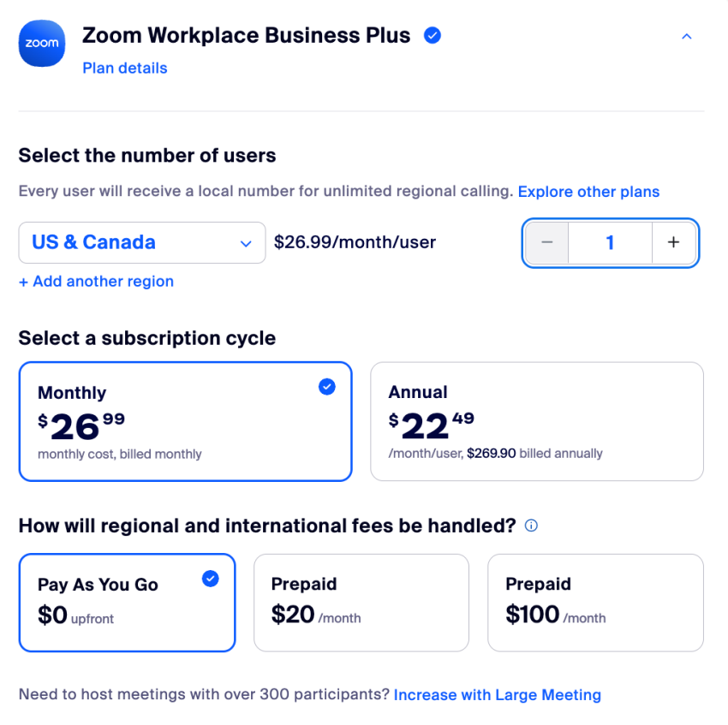
Task: Click the user quantity input field
Action: pos(610,242)
